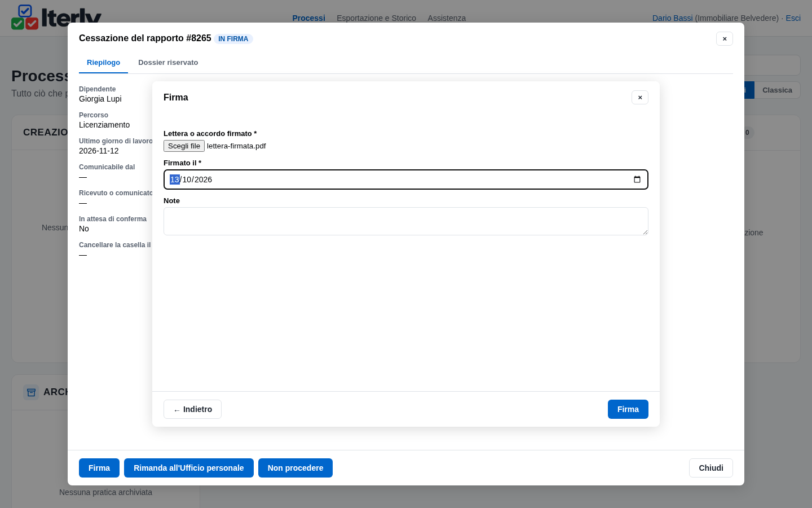812x508 pixels.
Task: Close the Firma dialog with its X
Action: click(x=640, y=98)
